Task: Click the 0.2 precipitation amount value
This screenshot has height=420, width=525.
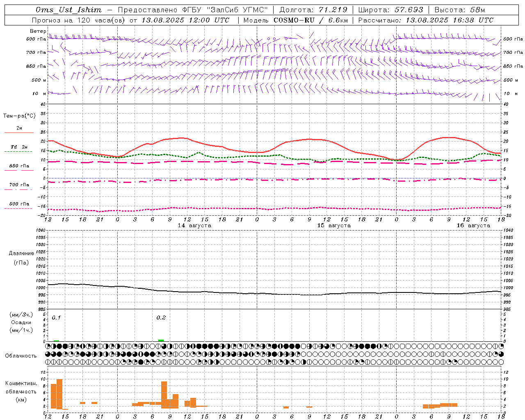Action: tap(161, 318)
